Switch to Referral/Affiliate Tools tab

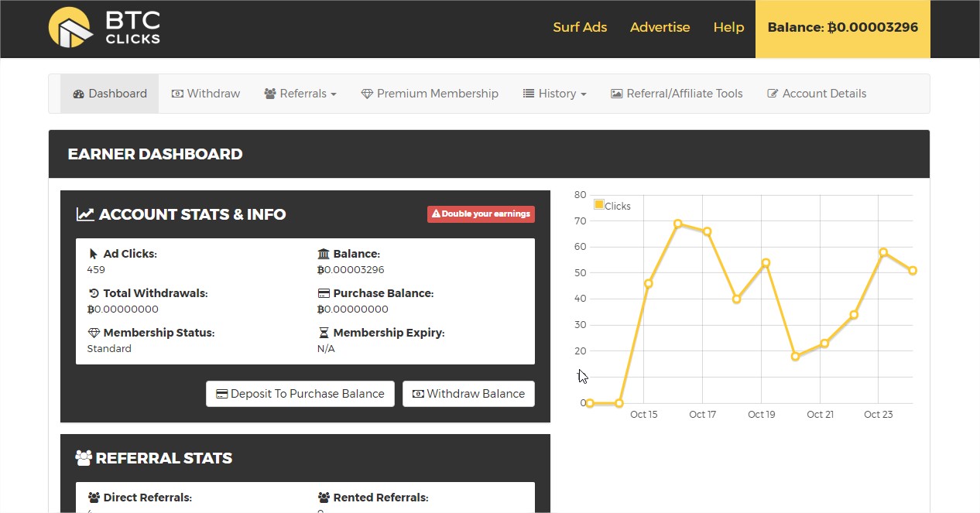point(677,94)
